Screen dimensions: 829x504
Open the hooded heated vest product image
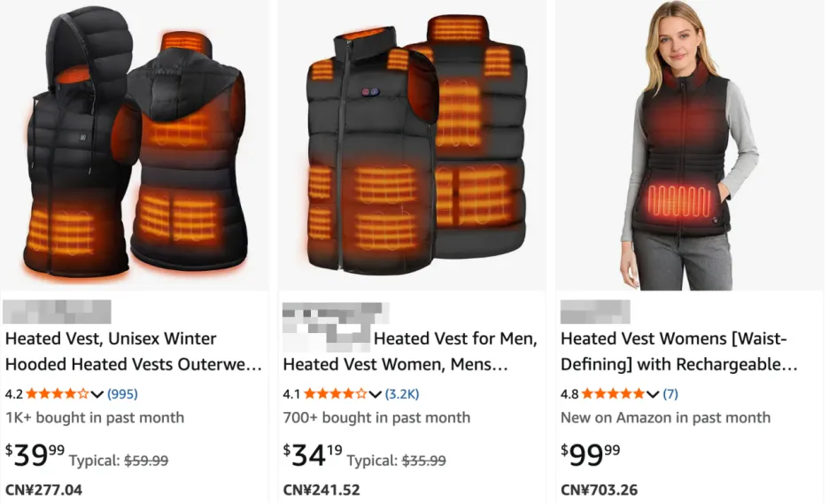click(x=135, y=145)
